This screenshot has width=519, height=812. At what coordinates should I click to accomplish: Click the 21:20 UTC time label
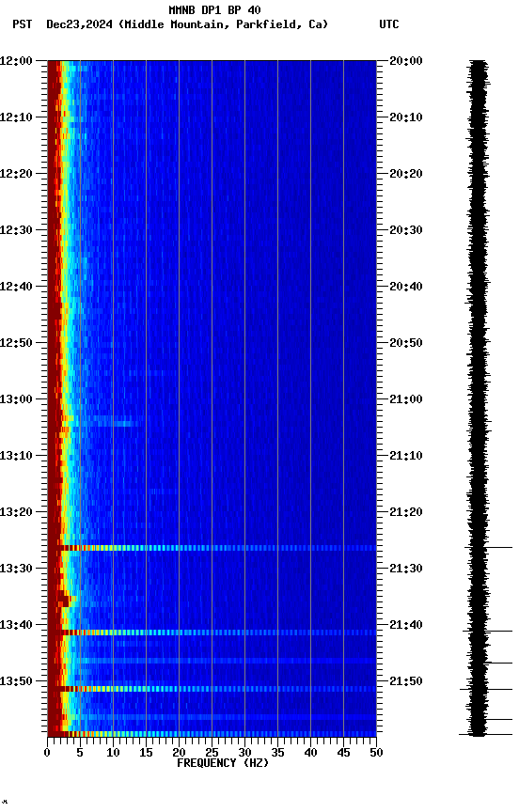coord(406,513)
